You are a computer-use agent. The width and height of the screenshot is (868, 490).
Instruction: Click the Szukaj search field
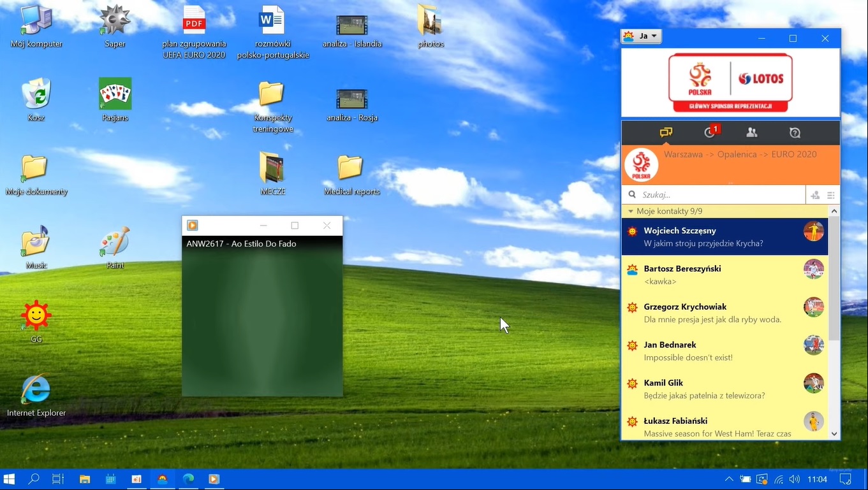coord(714,194)
